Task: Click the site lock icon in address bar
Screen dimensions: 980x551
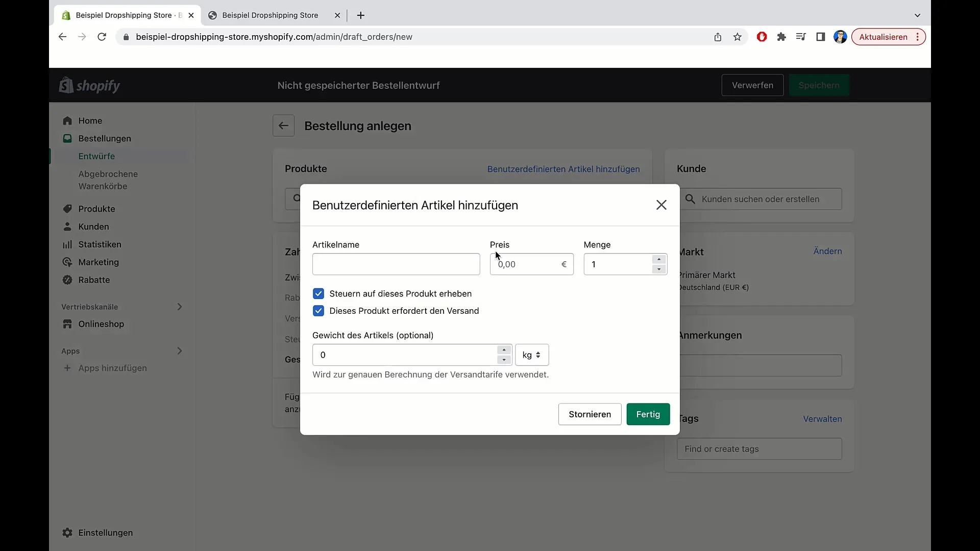Action: [x=126, y=37]
